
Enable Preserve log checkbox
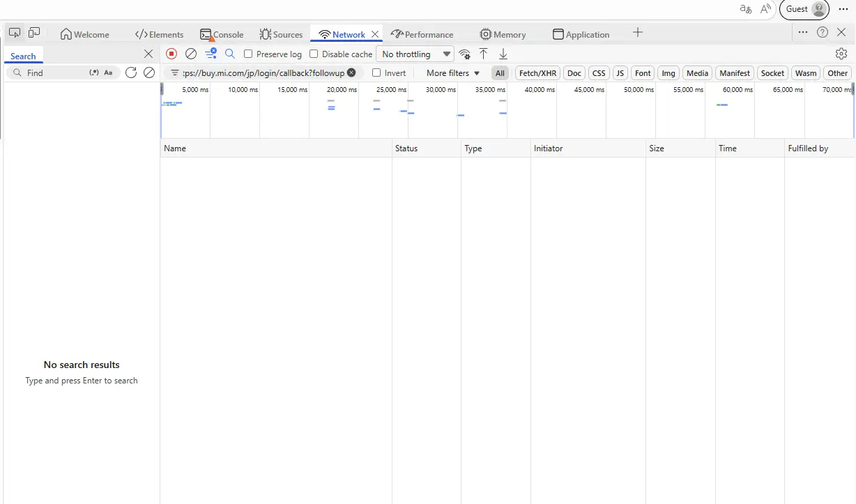pyautogui.click(x=248, y=54)
